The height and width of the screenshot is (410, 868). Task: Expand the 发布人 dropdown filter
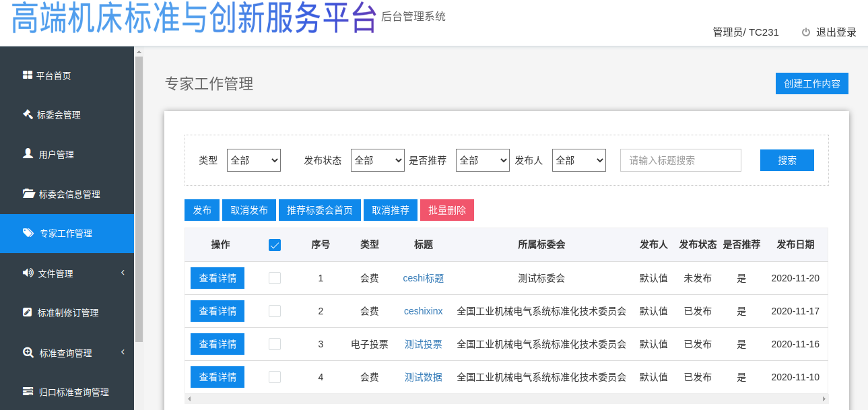point(579,160)
